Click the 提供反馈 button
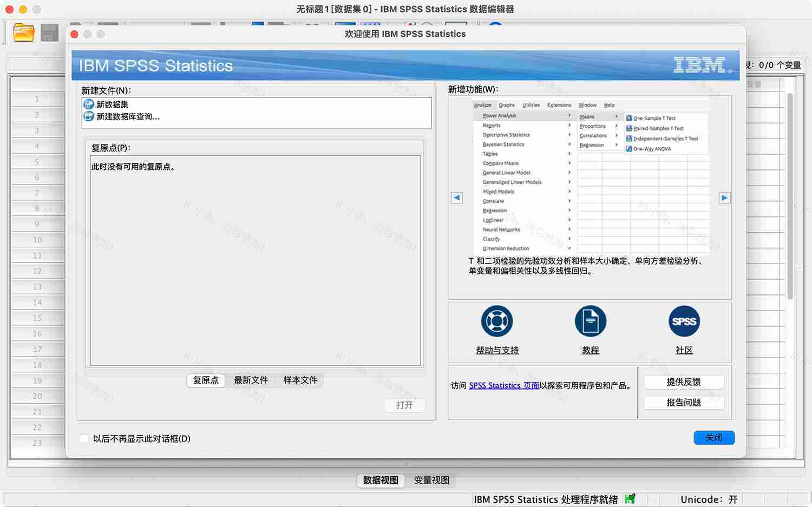 [684, 382]
